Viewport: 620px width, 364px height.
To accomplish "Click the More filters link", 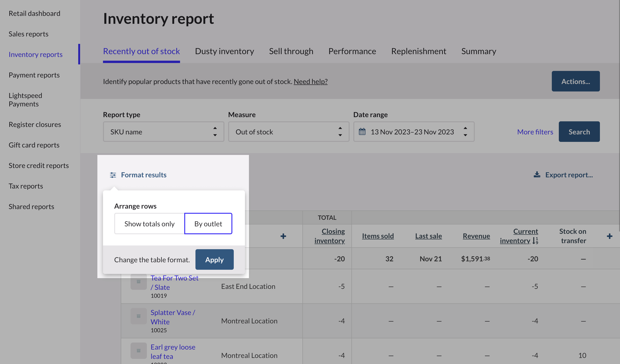I will point(535,132).
